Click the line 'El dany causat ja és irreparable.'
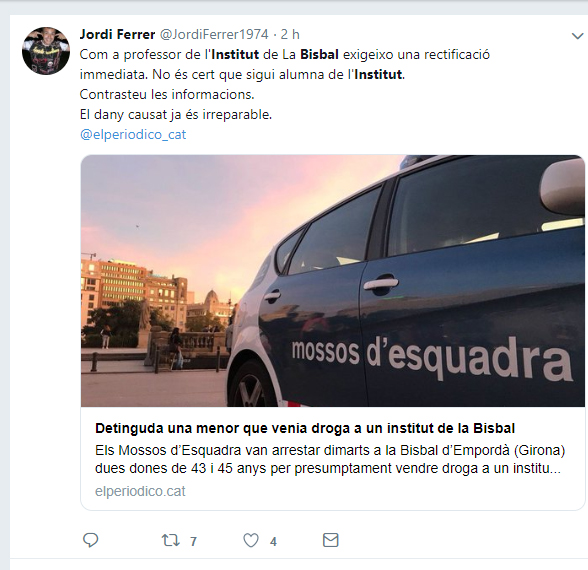Viewport: 588px width, 570px height. [x=176, y=114]
